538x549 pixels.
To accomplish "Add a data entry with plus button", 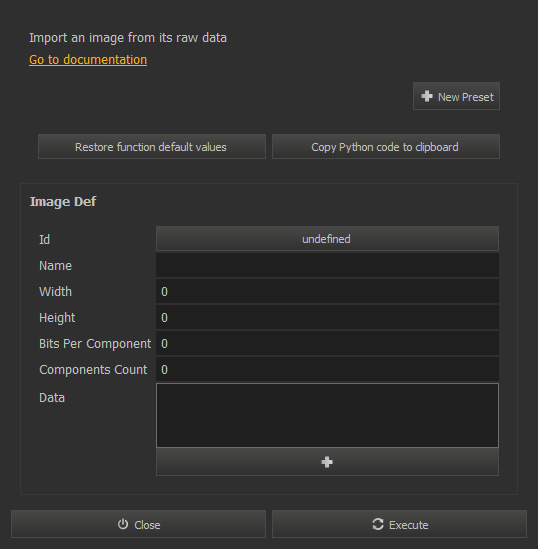I will pyautogui.click(x=327, y=462).
